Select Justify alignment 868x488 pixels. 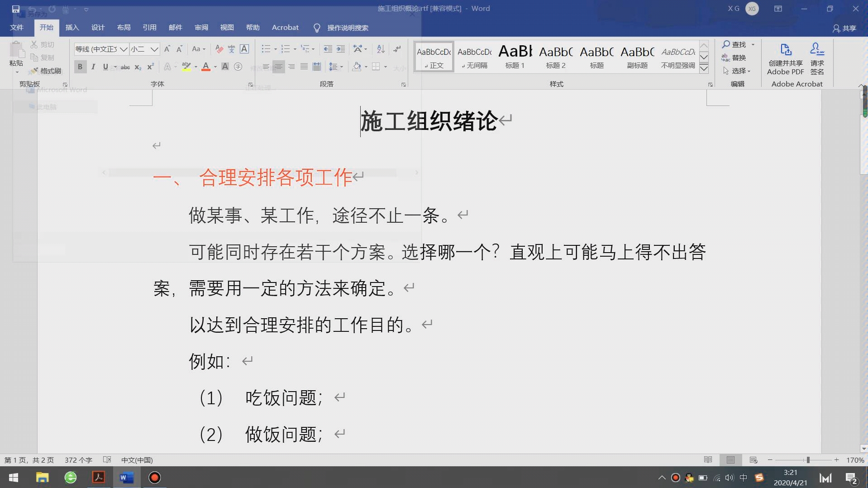[x=304, y=67]
